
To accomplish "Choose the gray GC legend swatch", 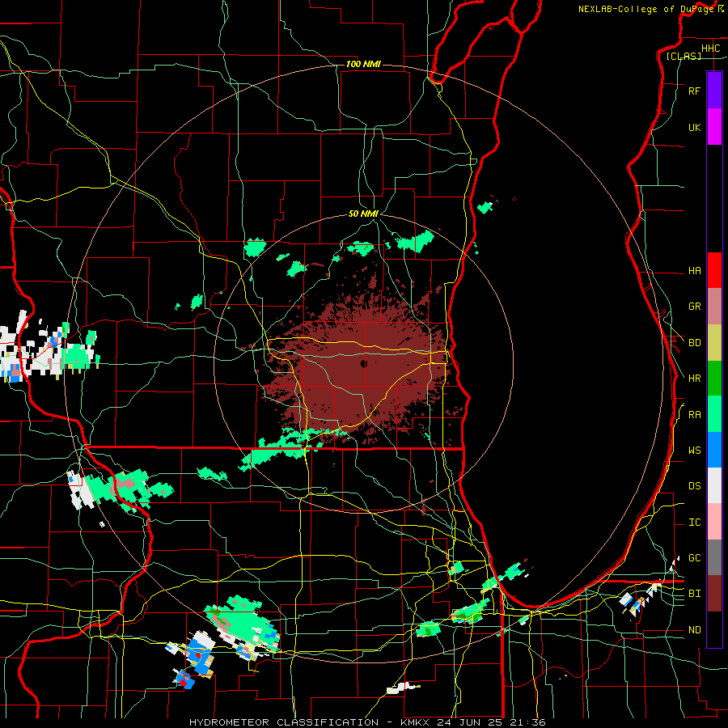I will [714, 557].
